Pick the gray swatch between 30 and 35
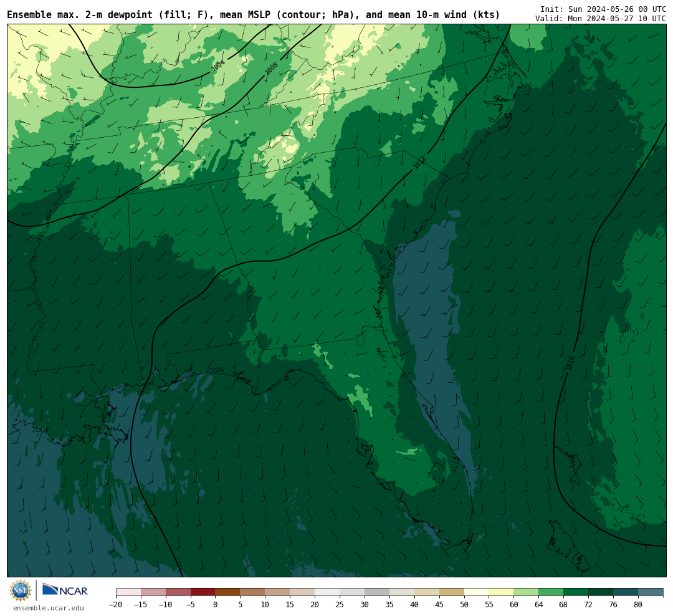The height and width of the screenshot is (616, 673). coord(377,592)
